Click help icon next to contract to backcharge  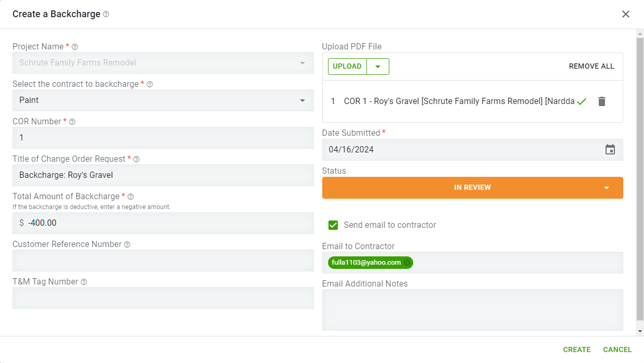pos(150,84)
